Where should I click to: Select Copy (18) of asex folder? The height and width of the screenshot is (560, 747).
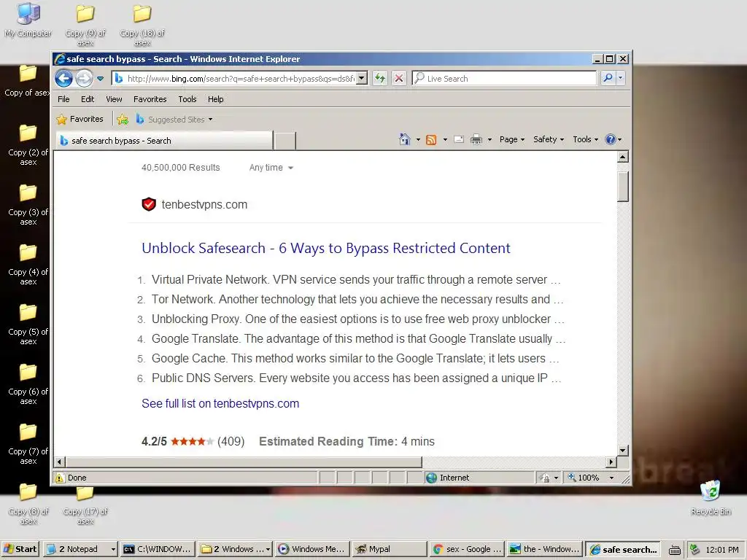pyautogui.click(x=142, y=25)
